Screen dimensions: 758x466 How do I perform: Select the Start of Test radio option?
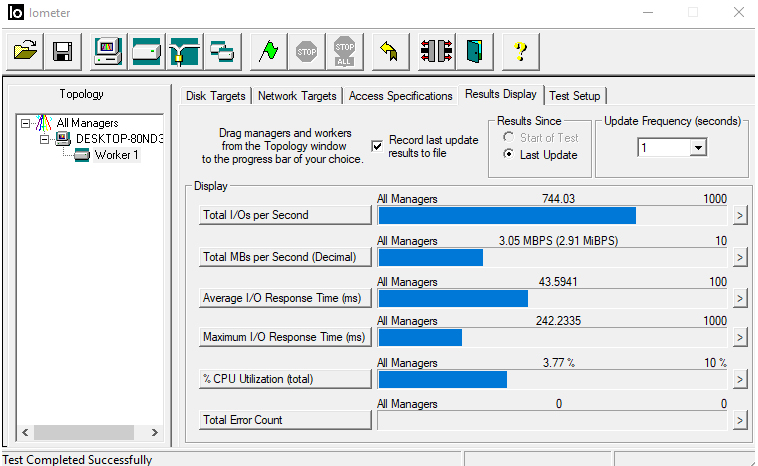(x=509, y=137)
